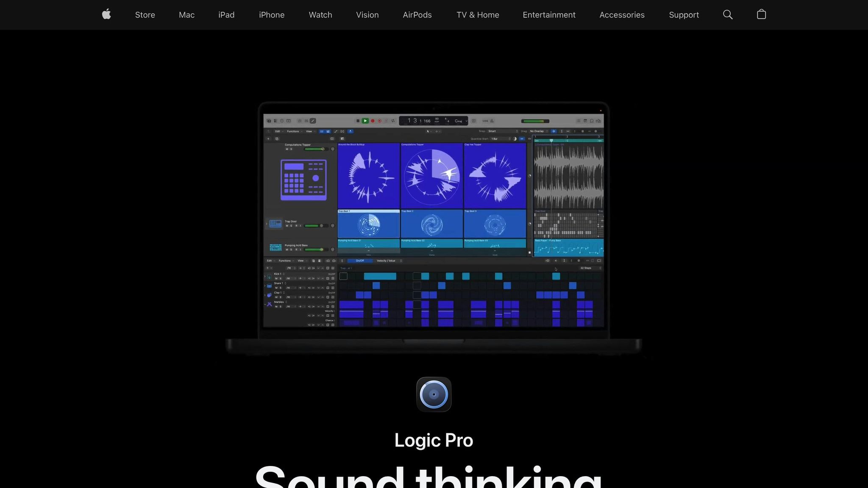
Task: Mute the Trap Door track
Action: (x=287, y=226)
